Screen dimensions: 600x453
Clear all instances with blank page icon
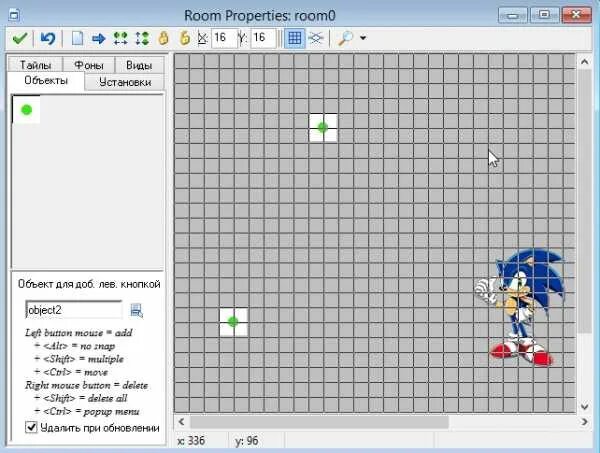pyautogui.click(x=77, y=38)
